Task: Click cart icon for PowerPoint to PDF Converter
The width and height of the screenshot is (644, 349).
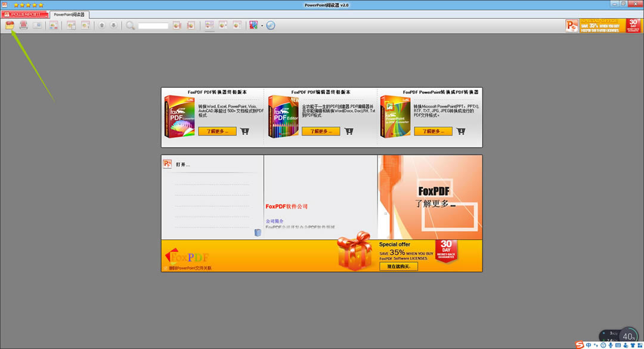Action: click(461, 131)
